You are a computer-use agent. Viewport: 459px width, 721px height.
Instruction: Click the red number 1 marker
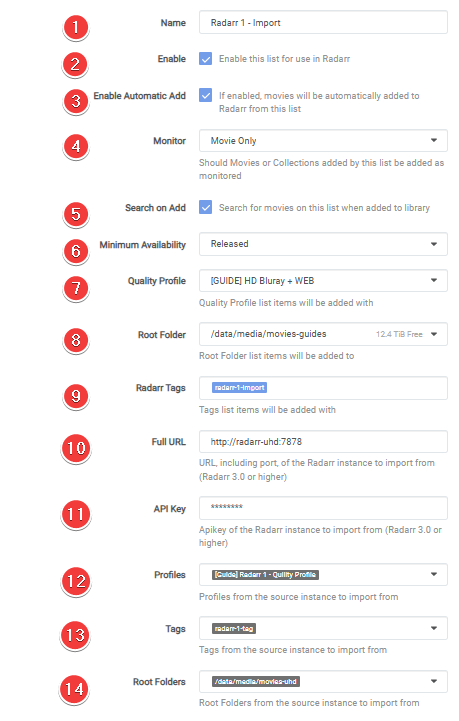pos(76,27)
